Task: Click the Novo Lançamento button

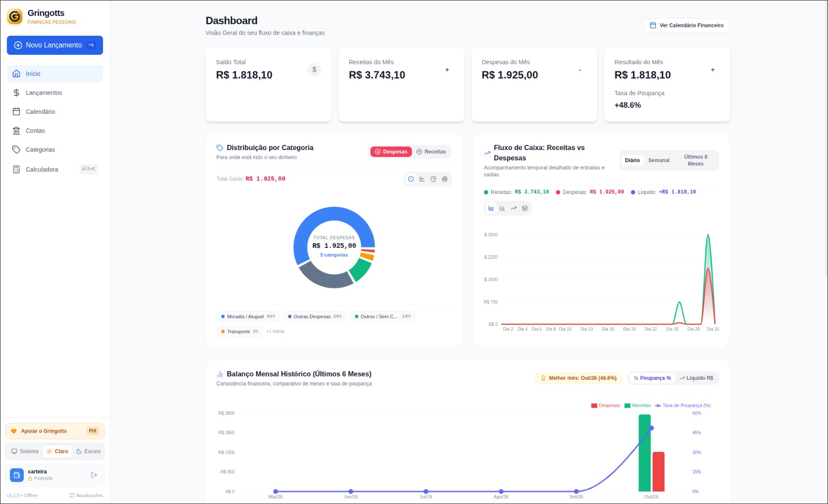Action: tap(55, 45)
